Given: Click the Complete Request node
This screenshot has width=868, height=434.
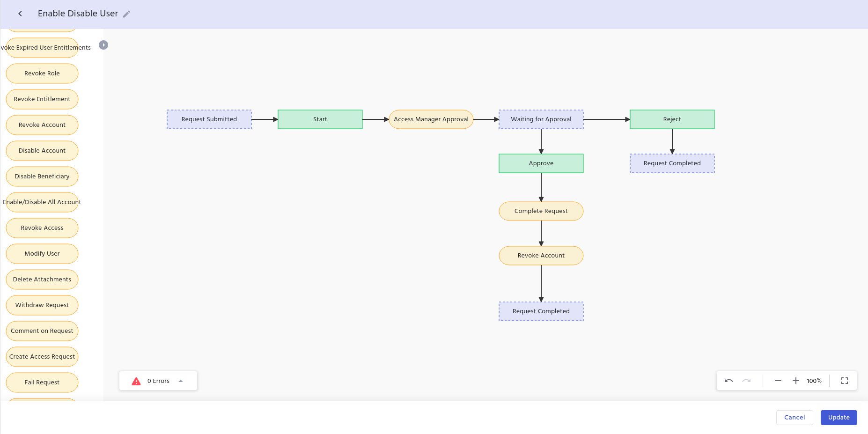Looking at the screenshot, I should point(541,211).
